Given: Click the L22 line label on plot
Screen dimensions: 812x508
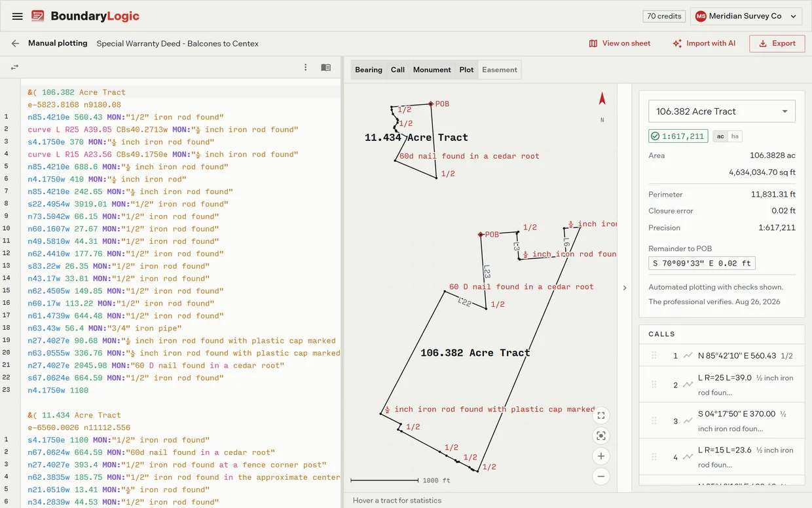Looking at the screenshot, I should [464, 302].
